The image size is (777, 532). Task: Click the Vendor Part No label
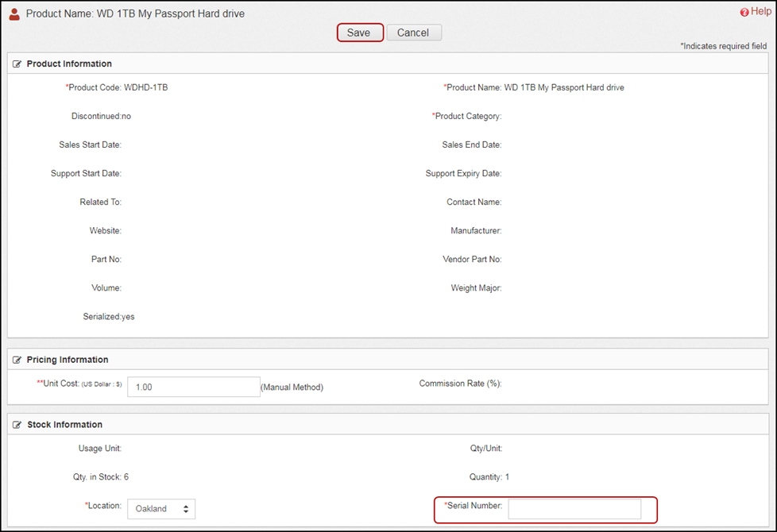click(x=472, y=260)
